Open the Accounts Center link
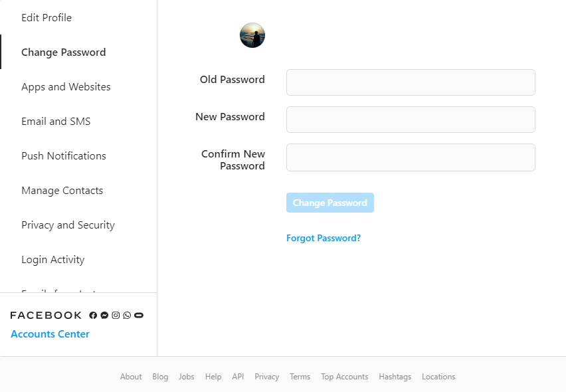Viewport: 566px width, 392px height. pyautogui.click(x=50, y=334)
